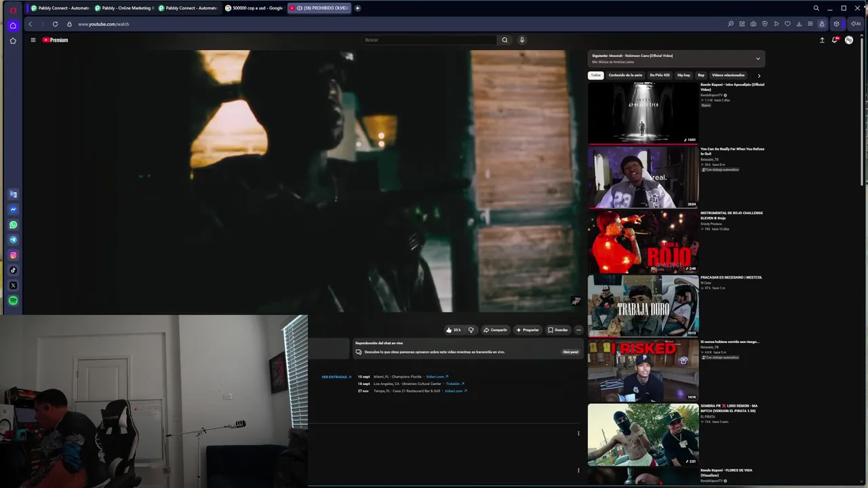Screen dimensions: 868x488
Task: Click the Preguntar button
Action: click(x=528, y=330)
